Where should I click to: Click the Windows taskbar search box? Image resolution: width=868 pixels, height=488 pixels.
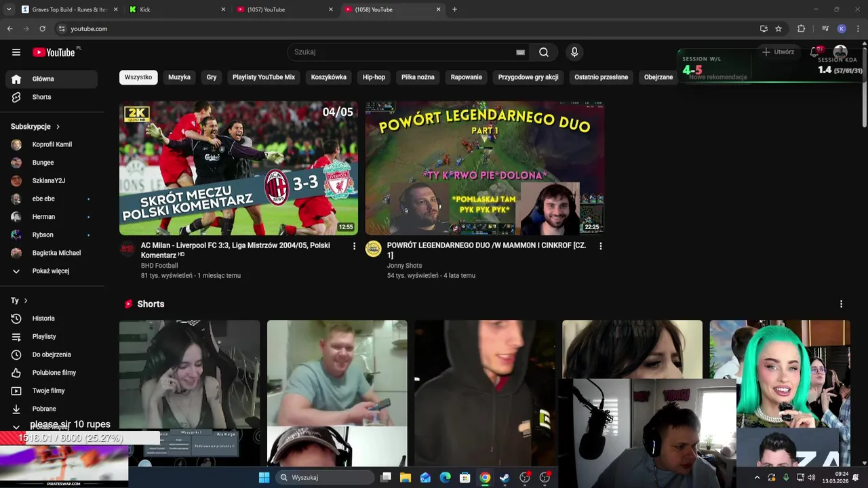coord(325,477)
